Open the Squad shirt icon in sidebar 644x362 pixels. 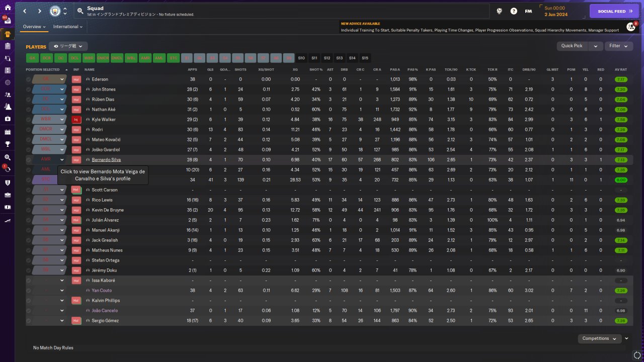(x=8, y=34)
